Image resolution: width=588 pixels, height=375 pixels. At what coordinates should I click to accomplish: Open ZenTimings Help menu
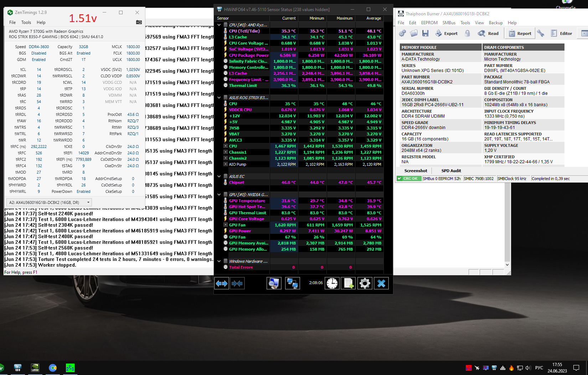[41, 22]
